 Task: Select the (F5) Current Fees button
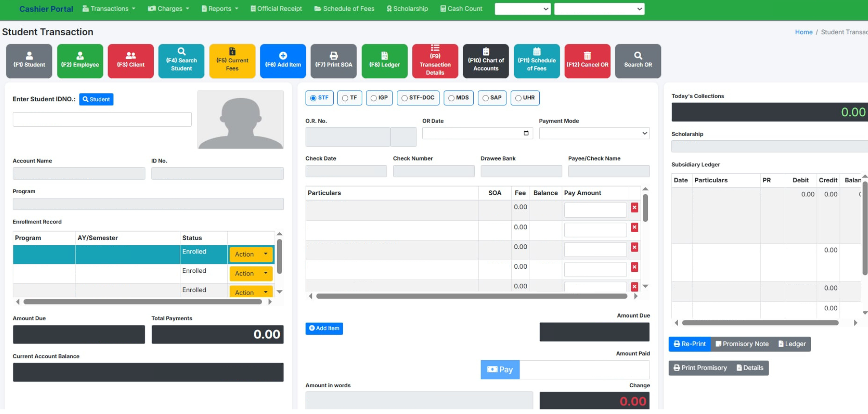coord(232,61)
